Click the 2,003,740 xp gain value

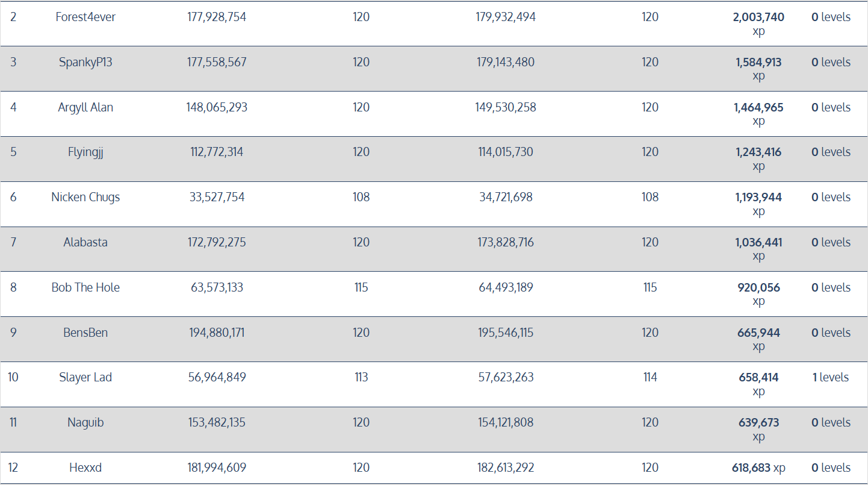(x=758, y=17)
